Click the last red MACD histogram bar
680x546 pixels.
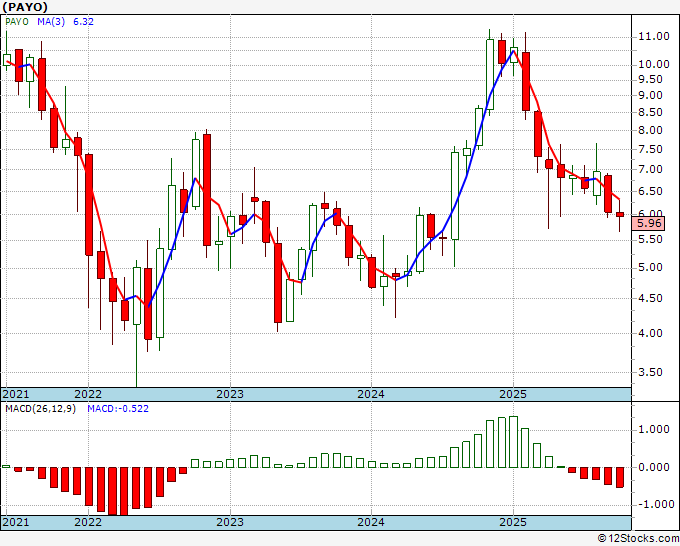(620, 477)
